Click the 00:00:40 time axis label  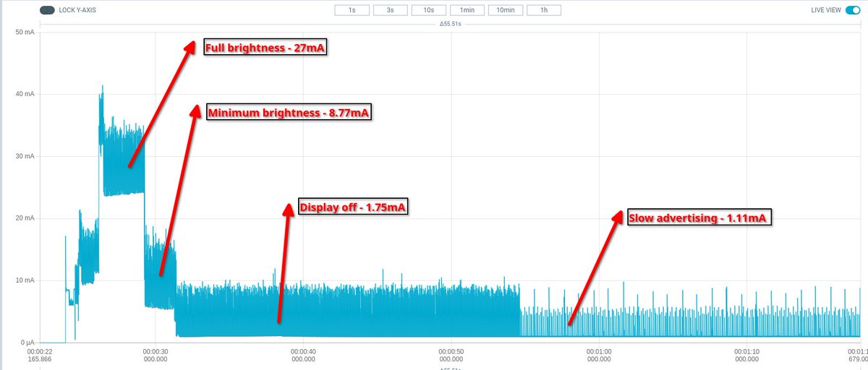tap(303, 355)
